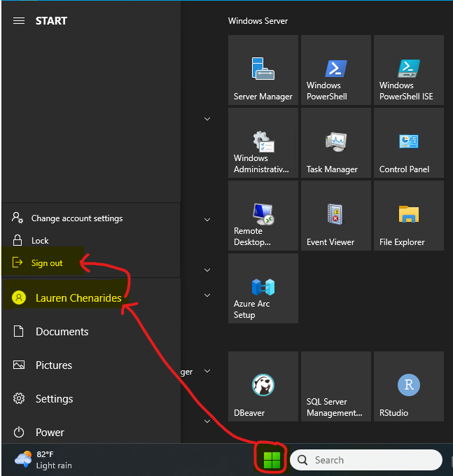Screen dimensions: 453x476
Task: Expand the chevron beside Change account settings row
Action: tap(207, 220)
